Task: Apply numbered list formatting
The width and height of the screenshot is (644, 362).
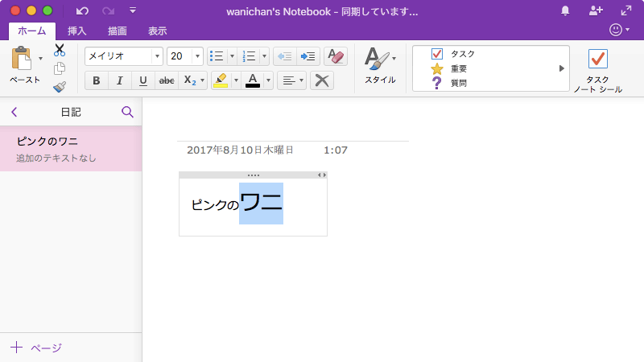Action: click(249, 56)
